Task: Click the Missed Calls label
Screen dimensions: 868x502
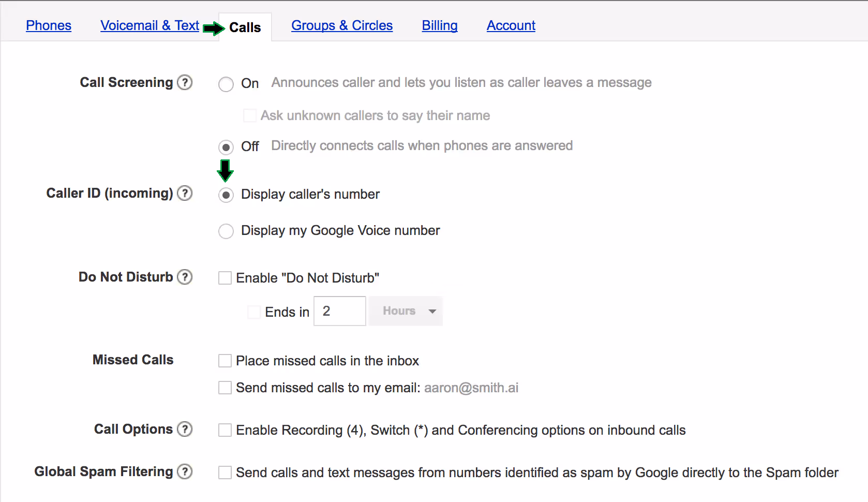Action: (133, 360)
